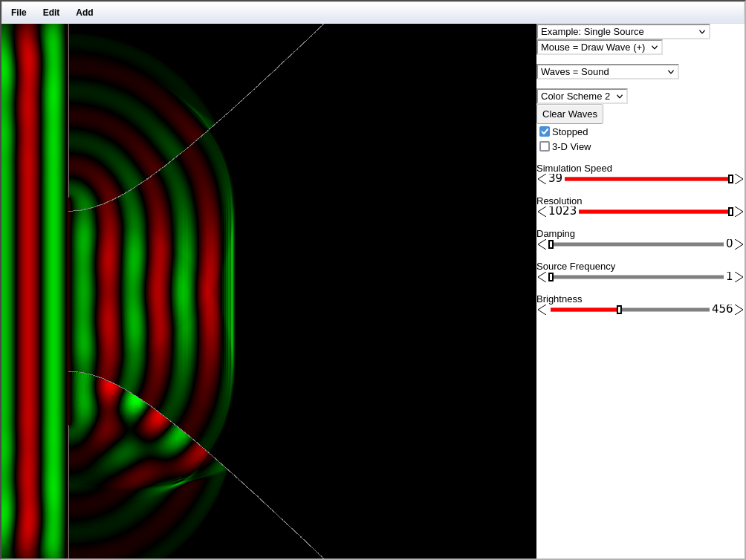The width and height of the screenshot is (746, 560).
Task: Open the Mouse = Draw Wave (+) dropdown
Action: (599, 48)
